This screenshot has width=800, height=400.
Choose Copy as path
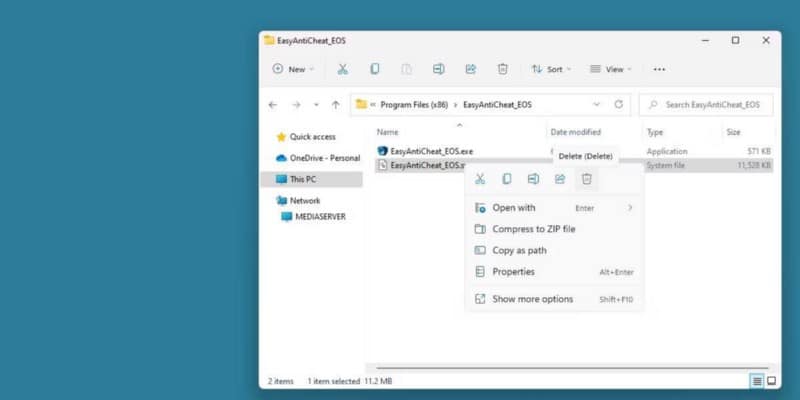pos(554,251)
